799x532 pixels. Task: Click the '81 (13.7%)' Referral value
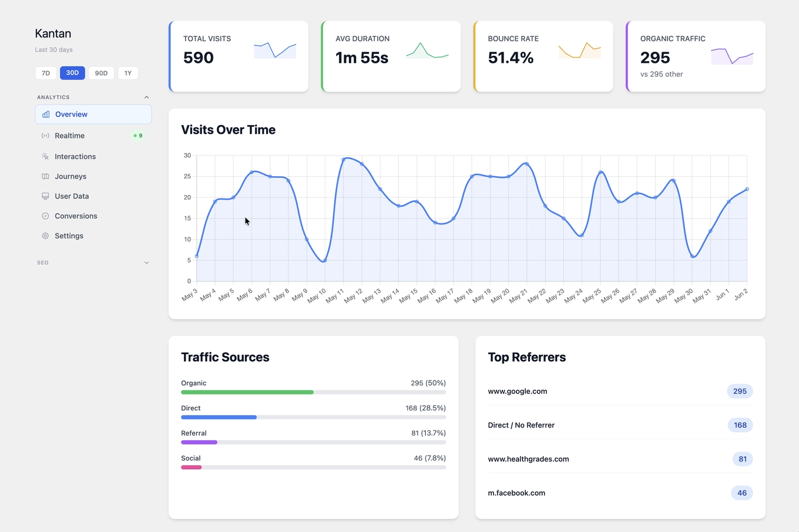pyautogui.click(x=428, y=433)
